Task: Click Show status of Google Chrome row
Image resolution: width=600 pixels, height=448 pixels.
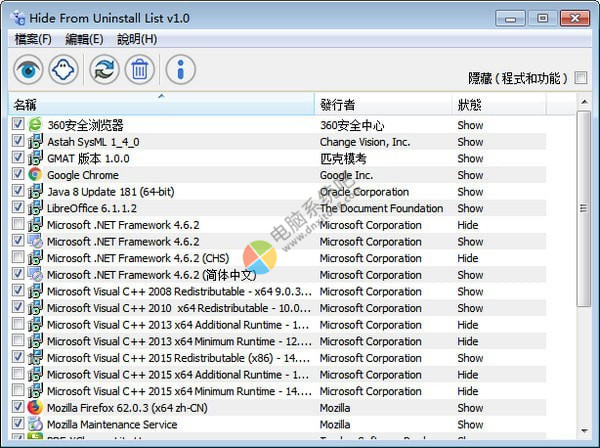Action: pos(470,175)
